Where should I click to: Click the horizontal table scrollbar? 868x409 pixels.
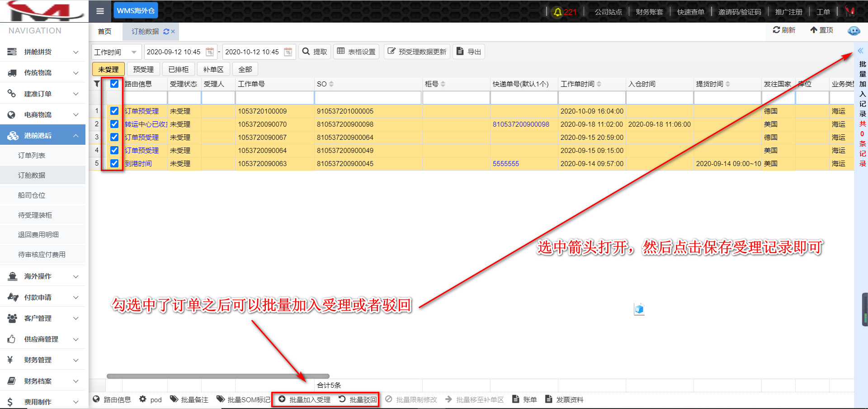click(218, 376)
